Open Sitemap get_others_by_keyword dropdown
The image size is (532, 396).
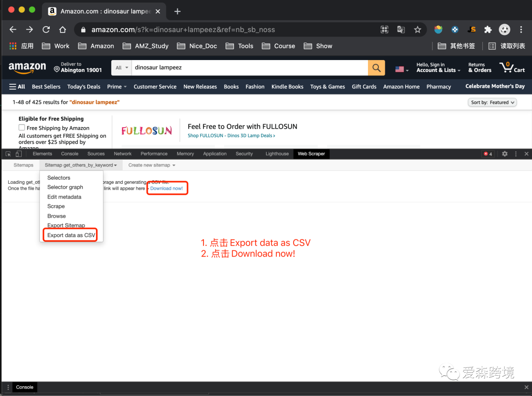(x=81, y=165)
